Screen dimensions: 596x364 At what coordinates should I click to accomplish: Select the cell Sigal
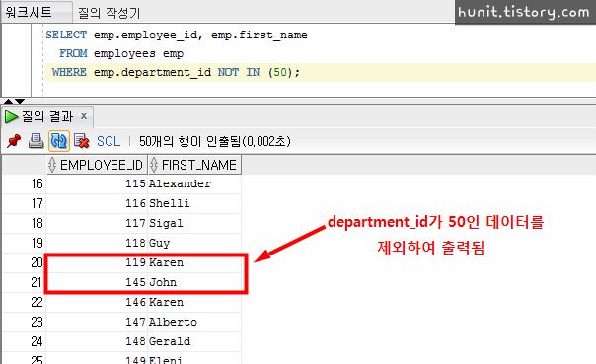click(x=194, y=223)
